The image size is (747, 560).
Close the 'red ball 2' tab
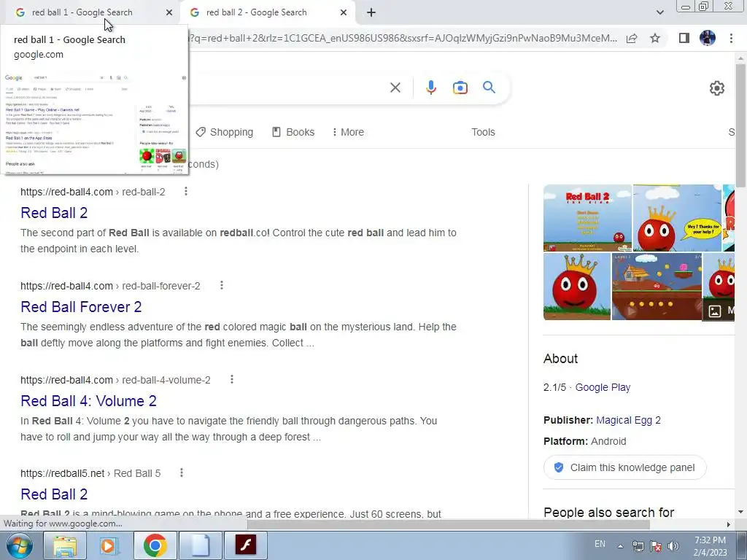[344, 12]
